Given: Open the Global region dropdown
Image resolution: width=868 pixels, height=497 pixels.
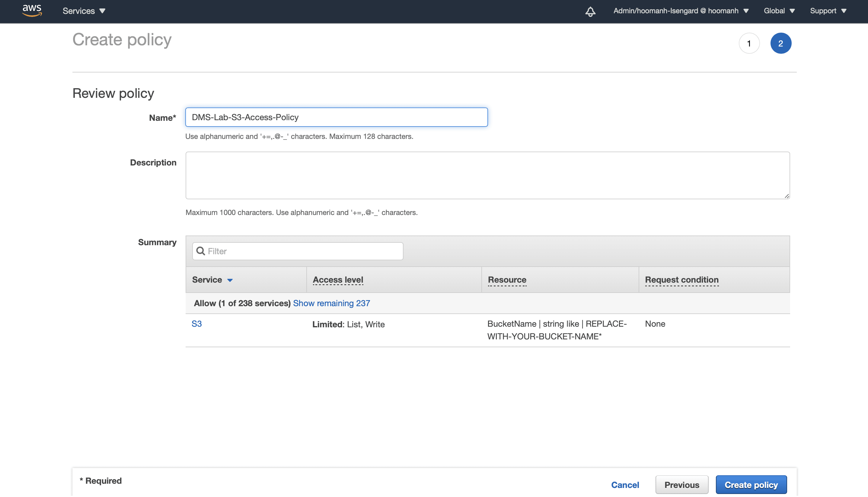Looking at the screenshot, I should tap(779, 11).
